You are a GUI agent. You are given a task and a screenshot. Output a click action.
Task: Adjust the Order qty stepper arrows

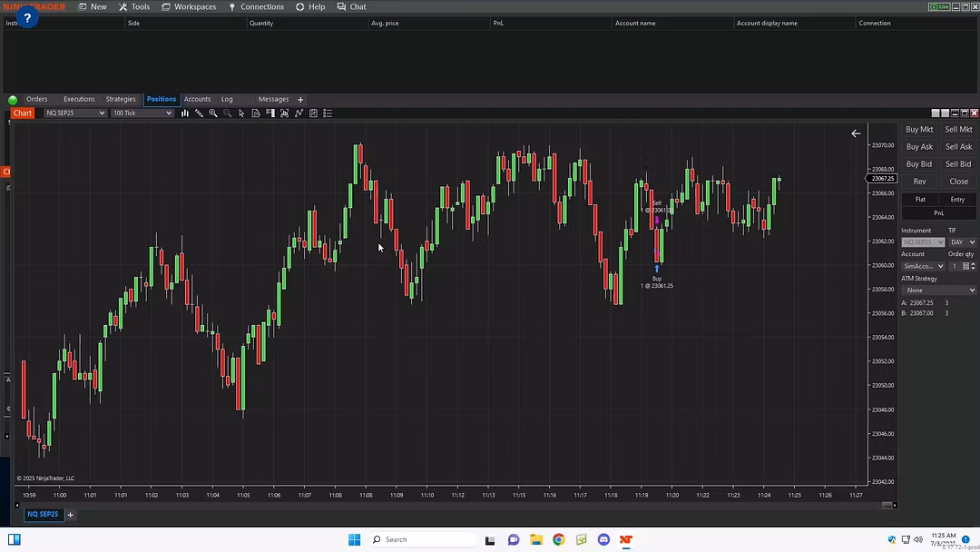click(973, 266)
